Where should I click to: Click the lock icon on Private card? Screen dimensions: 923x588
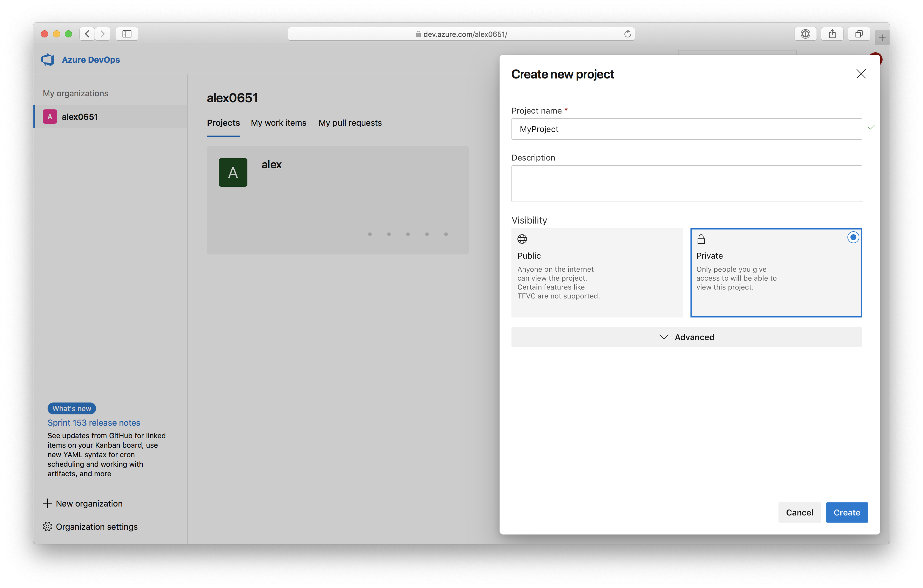pyautogui.click(x=701, y=239)
